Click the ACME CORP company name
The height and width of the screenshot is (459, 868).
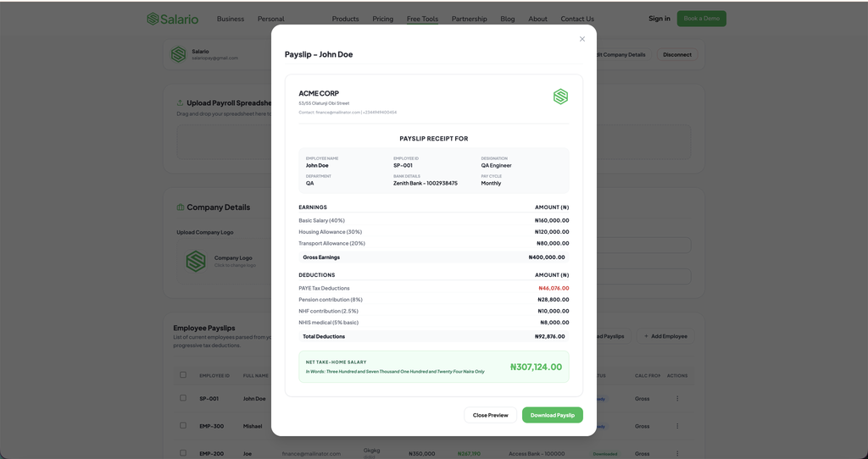point(319,93)
